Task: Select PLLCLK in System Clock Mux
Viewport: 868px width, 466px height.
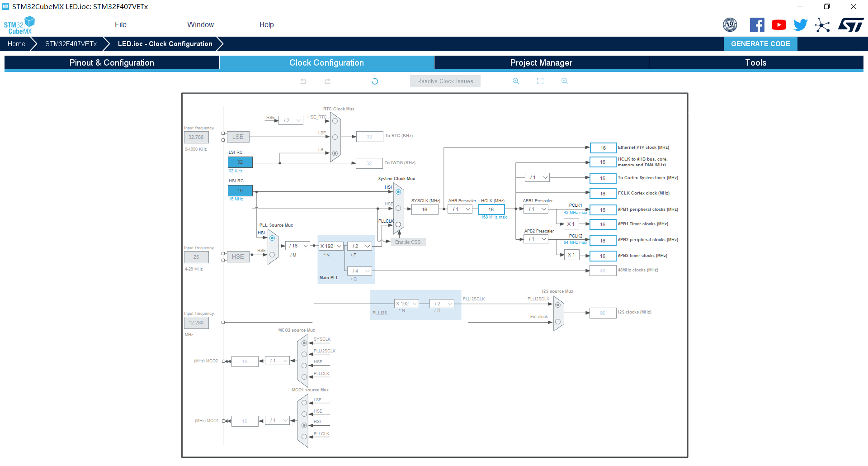Action: [x=398, y=224]
